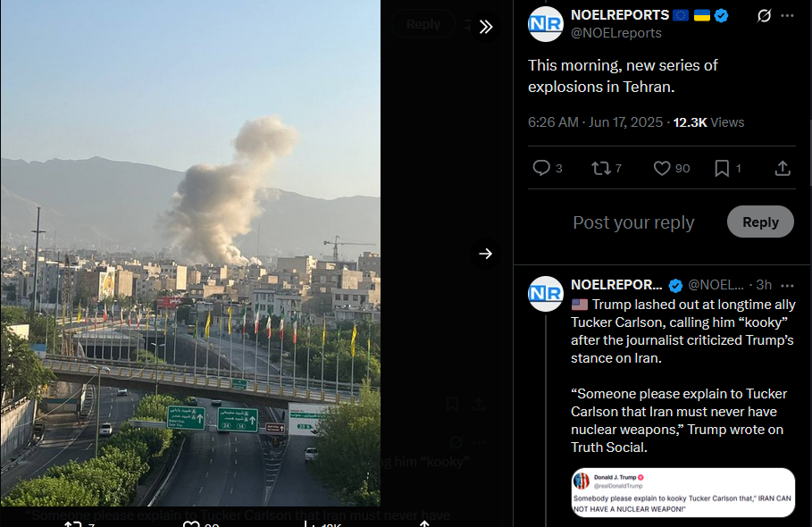Screen dimensions: 812x527
Task: Go to next image with arrow
Action: coord(485,254)
